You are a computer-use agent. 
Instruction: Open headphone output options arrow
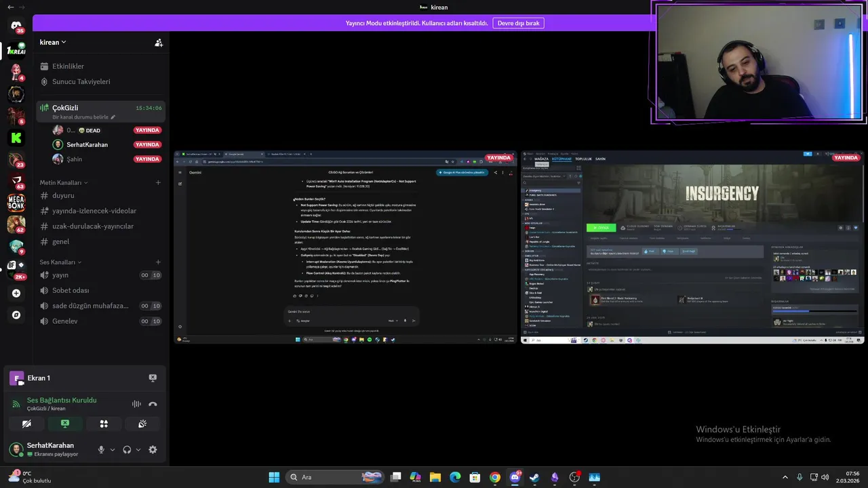tap(138, 449)
